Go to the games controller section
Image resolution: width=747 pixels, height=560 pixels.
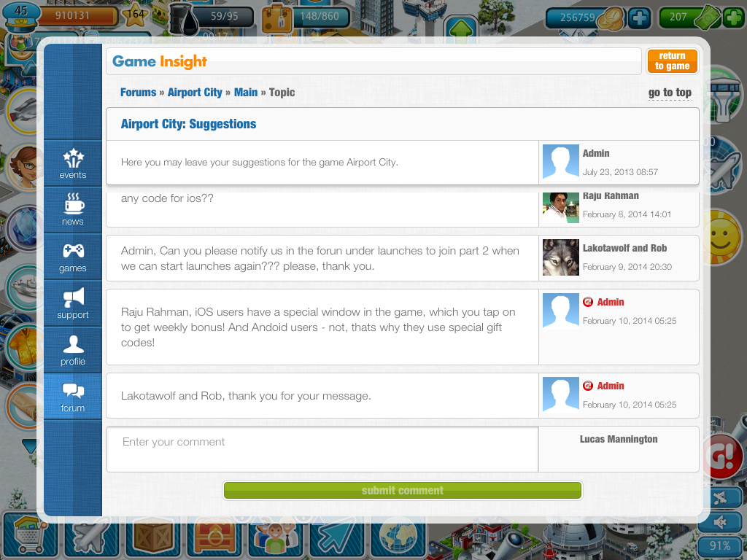click(73, 257)
